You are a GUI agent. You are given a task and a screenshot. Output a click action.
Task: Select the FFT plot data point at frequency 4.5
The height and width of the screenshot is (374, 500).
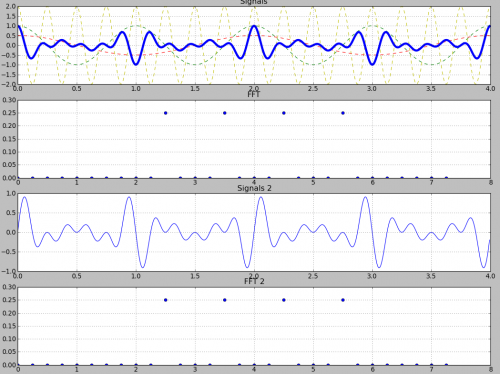click(284, 113)
